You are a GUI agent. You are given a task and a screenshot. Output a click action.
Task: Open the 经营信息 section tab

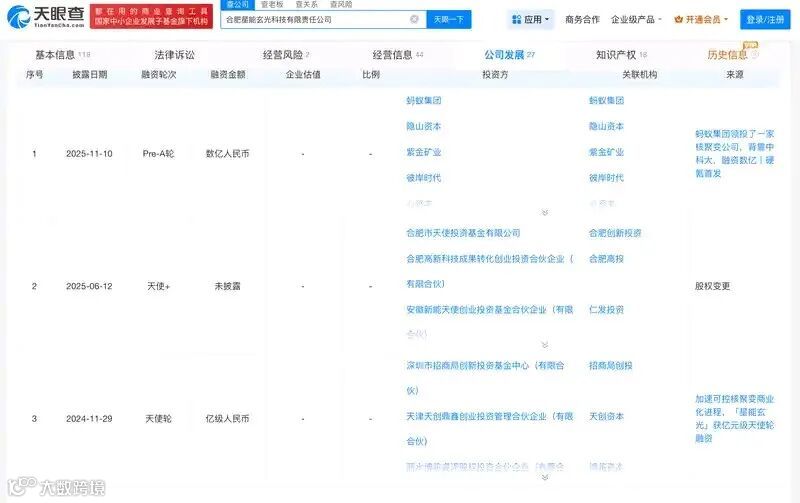click(x=397, y=55)
